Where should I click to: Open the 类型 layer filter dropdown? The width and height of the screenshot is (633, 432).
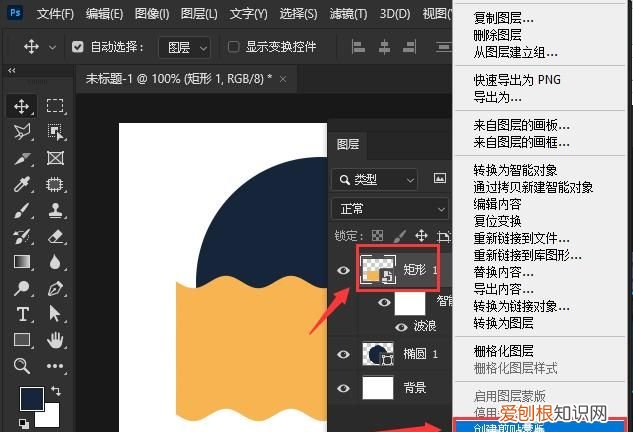click(x=374, y=179)
